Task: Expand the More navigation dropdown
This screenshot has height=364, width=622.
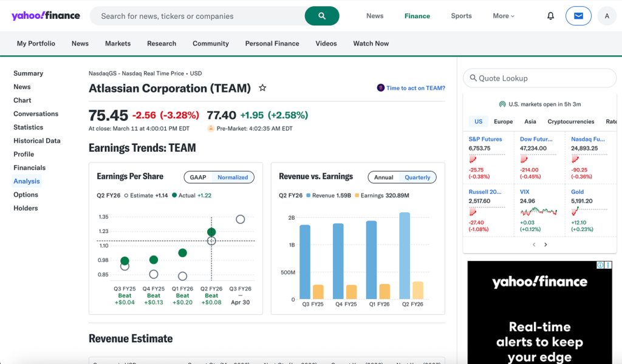Action: [503, 16]
